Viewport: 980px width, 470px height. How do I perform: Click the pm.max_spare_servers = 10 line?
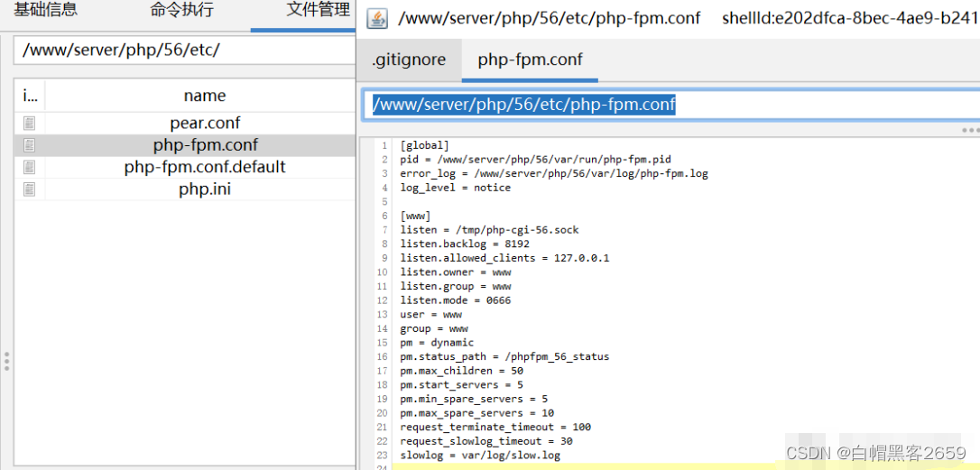476,413
